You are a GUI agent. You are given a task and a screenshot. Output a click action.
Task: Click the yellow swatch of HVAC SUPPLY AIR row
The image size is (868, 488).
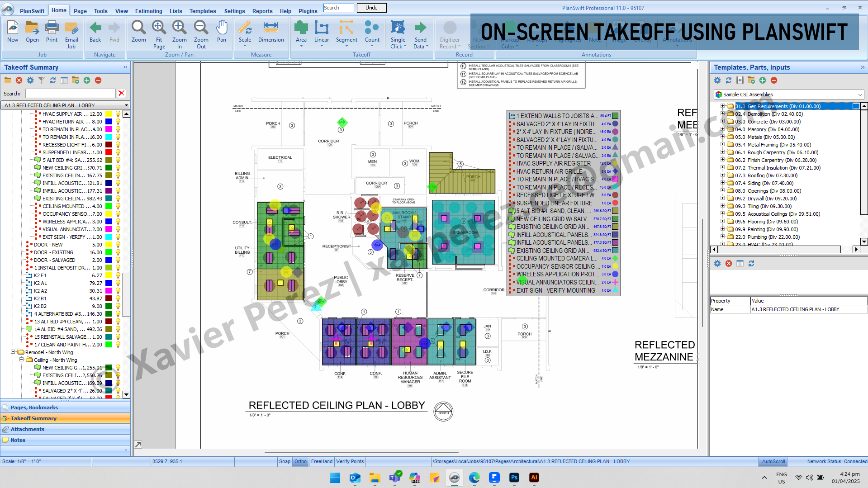click(109, 114)
